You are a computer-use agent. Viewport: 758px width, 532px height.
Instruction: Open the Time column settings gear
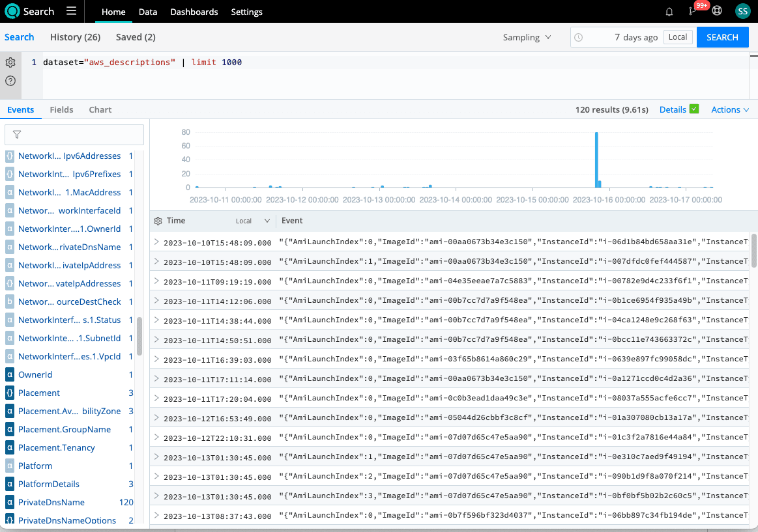158,221
